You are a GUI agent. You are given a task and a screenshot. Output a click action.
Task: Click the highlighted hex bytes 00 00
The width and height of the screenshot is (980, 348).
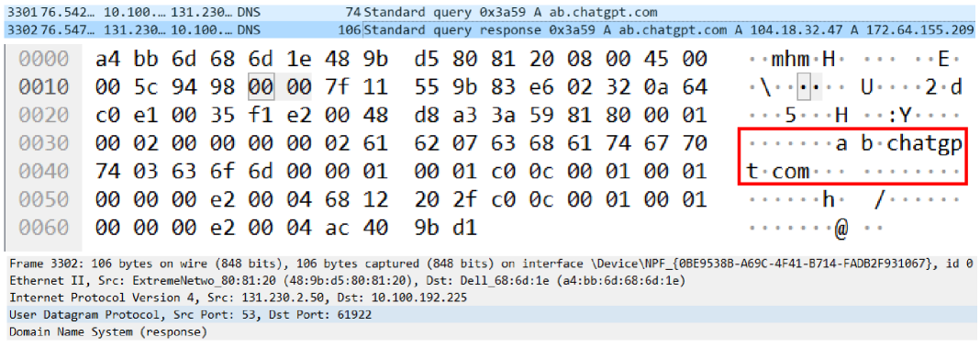280,87
